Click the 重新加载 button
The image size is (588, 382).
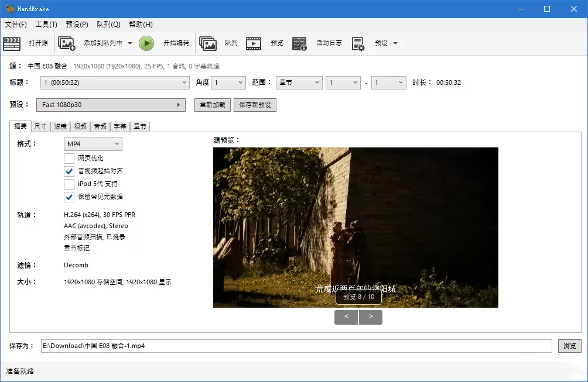[212, 105]
